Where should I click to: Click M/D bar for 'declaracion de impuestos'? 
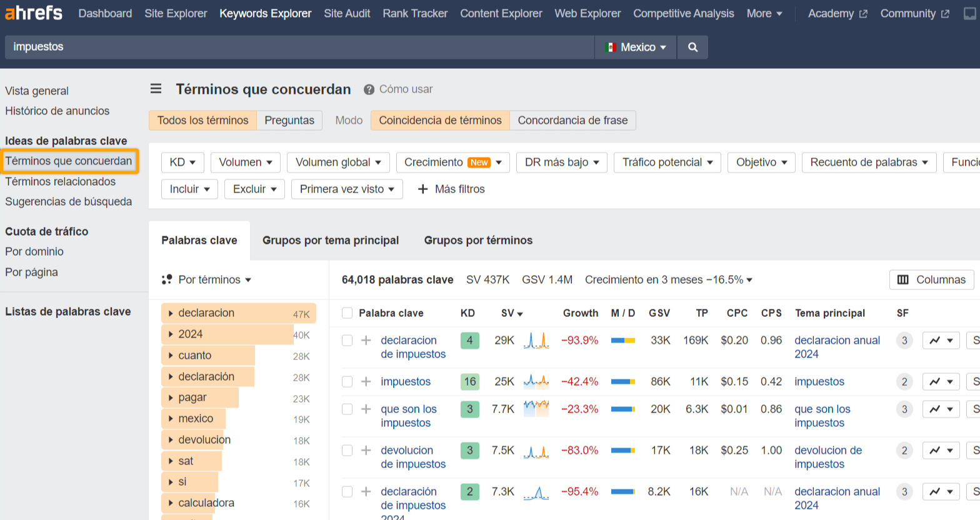click(623, 341)
